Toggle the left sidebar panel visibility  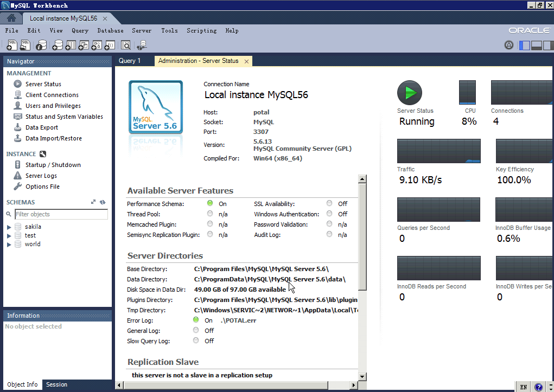[525, 45]
